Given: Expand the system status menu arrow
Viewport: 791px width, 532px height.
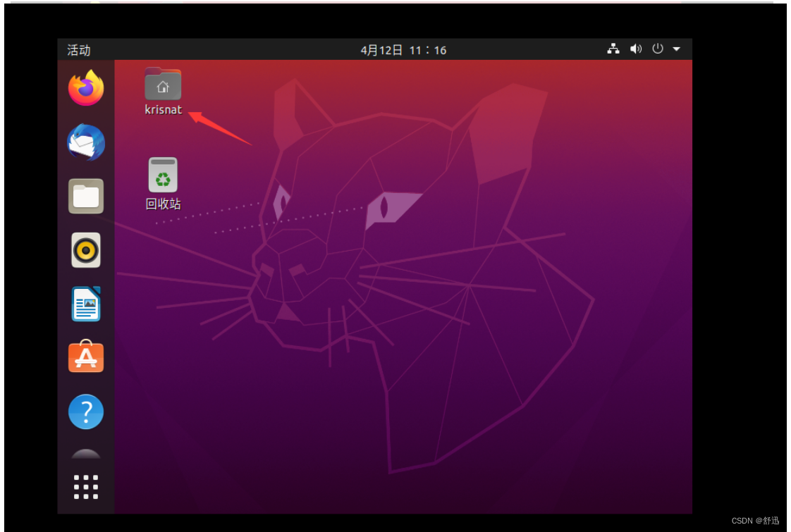Looking at the screenshot, I should click(x=676, y=49).
